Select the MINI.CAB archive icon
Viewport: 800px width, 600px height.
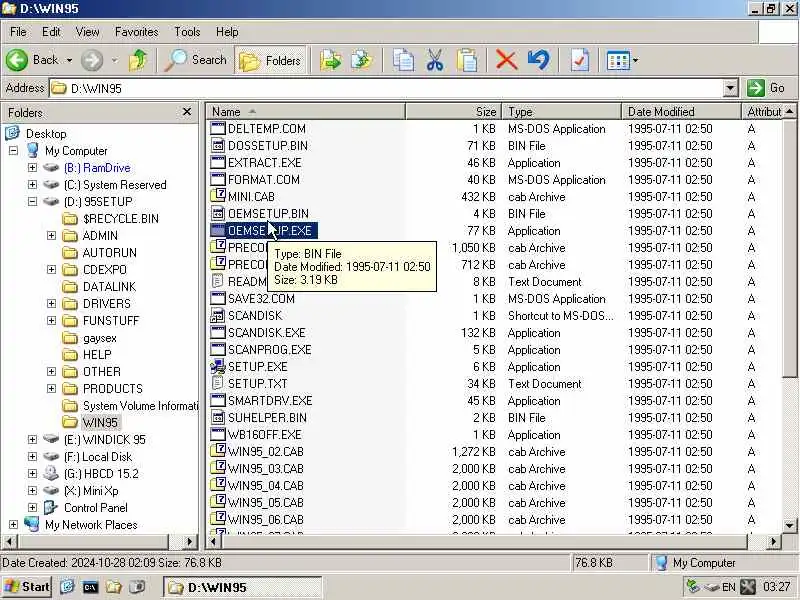tap(218, 196)
